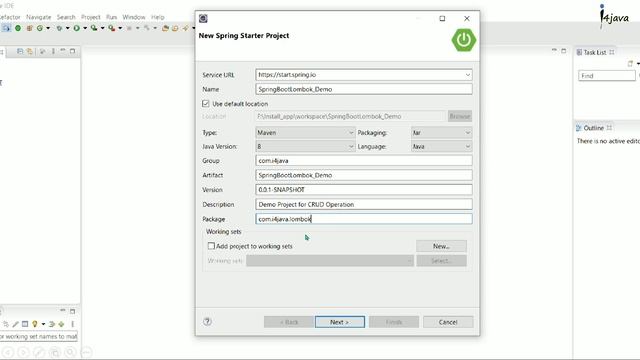
Task: Click the highlighted blue icon at toolbar start
Action: click(x=6, y=28)
